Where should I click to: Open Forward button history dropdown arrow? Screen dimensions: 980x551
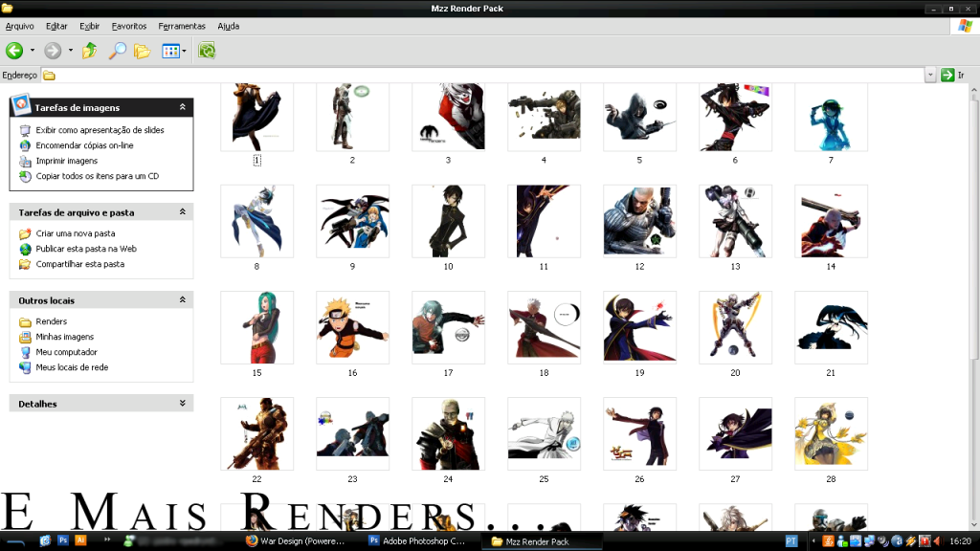pos(71,51)
